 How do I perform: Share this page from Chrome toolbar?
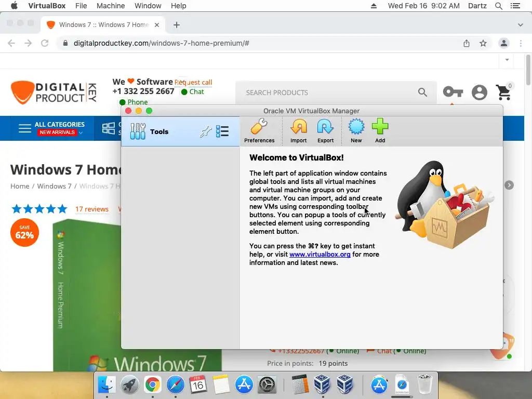click(467, 43)
